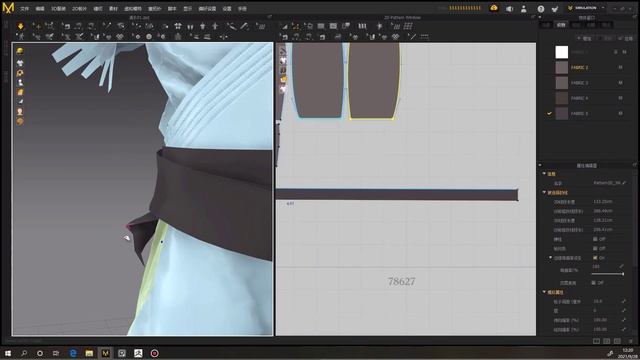Select the dashed line tool in 2D toolbar

point(424,37)
